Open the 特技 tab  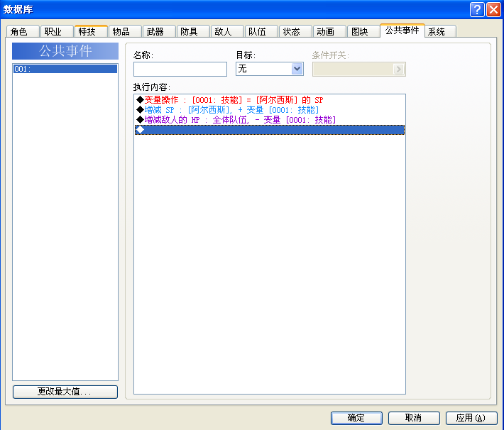click(x=91, y=31)
